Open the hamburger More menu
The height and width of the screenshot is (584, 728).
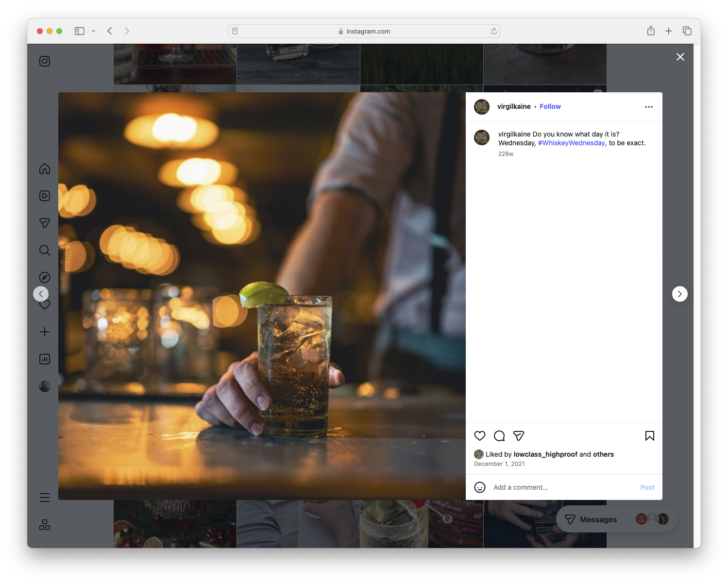coord(44,497)
